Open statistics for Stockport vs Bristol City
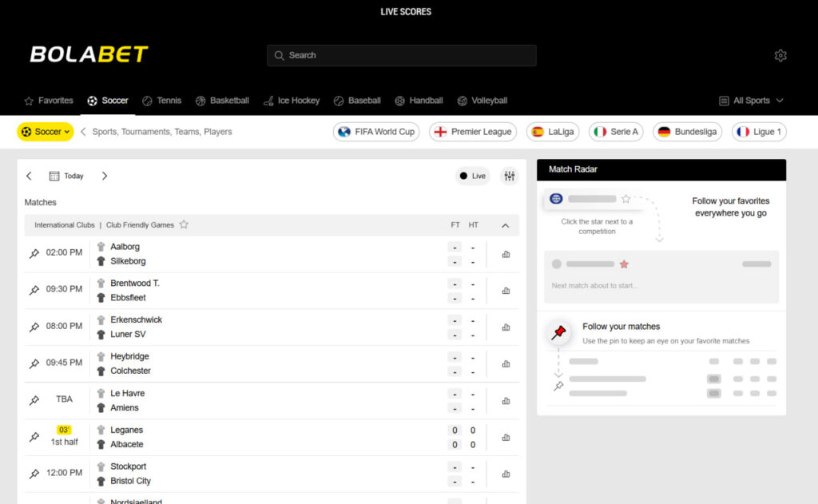This screenshot has height=504, width=818. pyautogui.click(x=506, y=474)
